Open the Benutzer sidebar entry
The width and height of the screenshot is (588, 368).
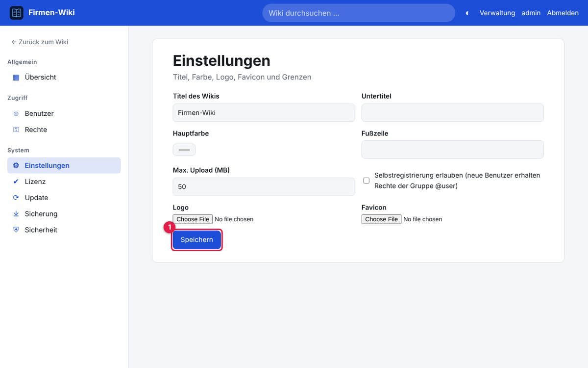(64, 114)
